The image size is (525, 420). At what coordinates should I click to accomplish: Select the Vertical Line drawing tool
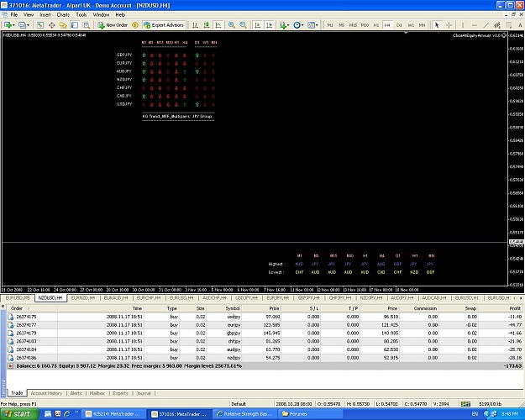coord(463,25)
